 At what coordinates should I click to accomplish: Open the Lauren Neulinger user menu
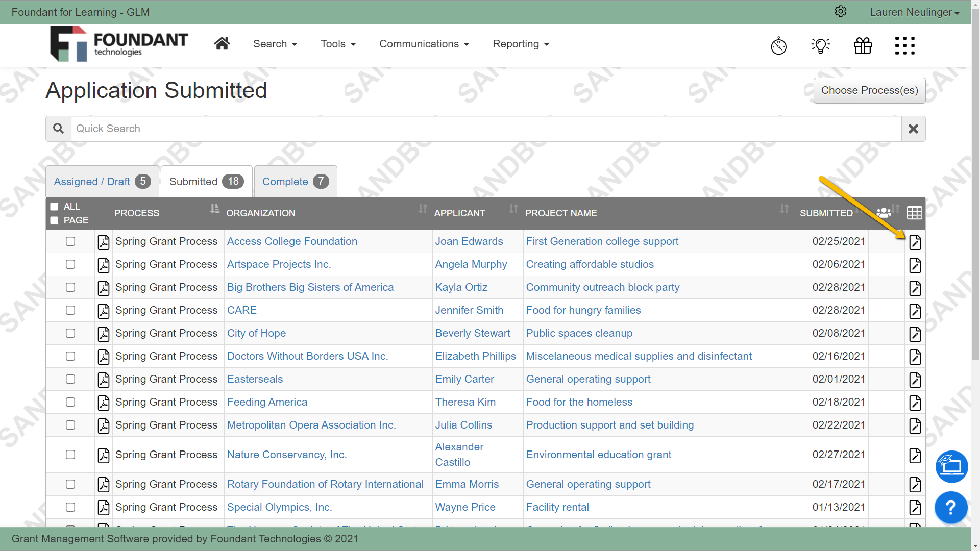(914, 12)
